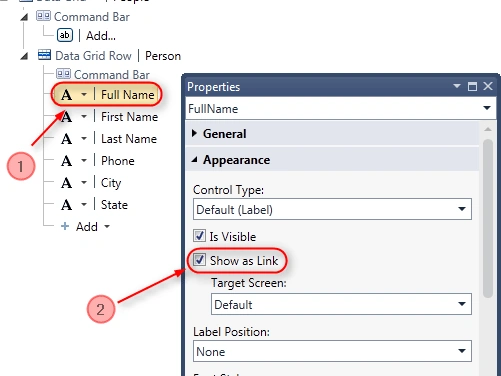Click the 'ab' button icon beside Add...
This screenshot has height=376, width=501.
point(65,35)
